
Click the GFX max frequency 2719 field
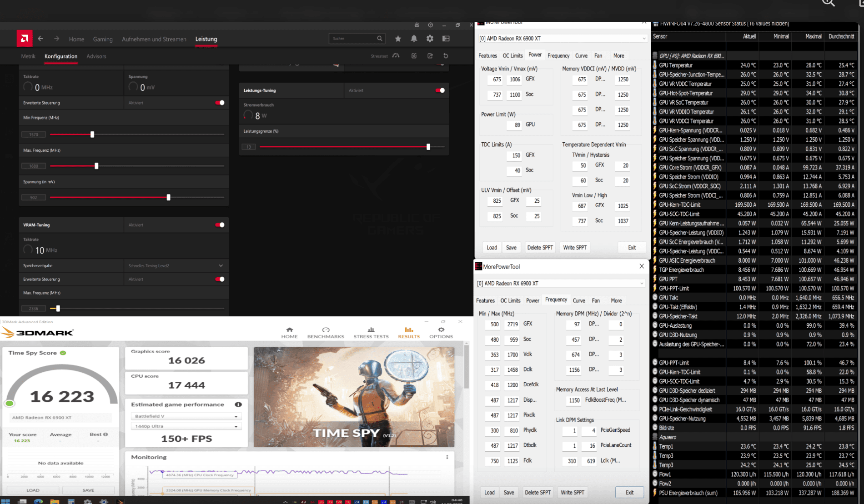pyautogui.click(x=512, y=324)
